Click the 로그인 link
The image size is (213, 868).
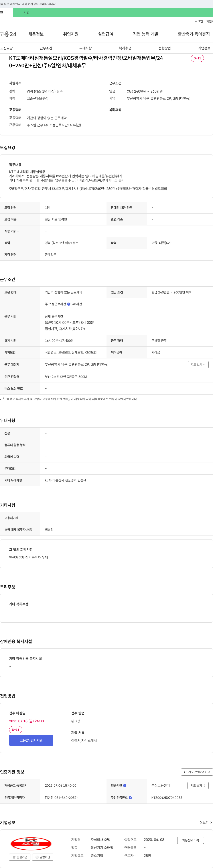coord(199,21)
